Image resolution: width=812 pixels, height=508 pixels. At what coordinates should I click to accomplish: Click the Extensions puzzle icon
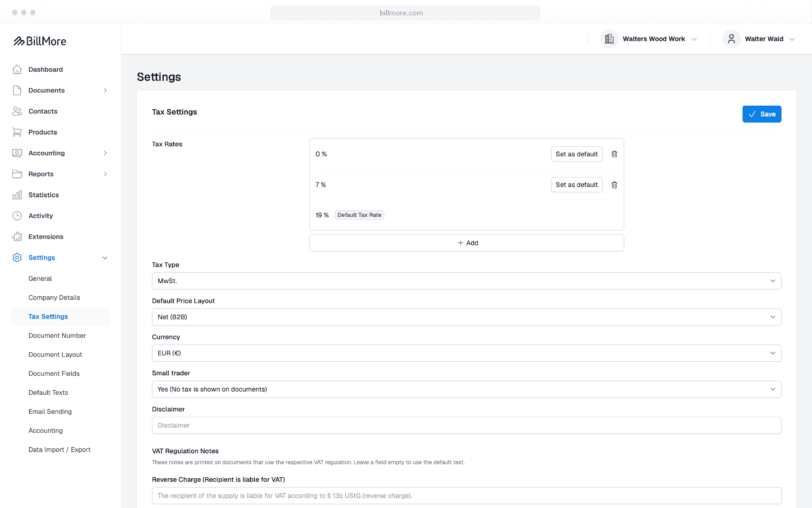(17, 237)
